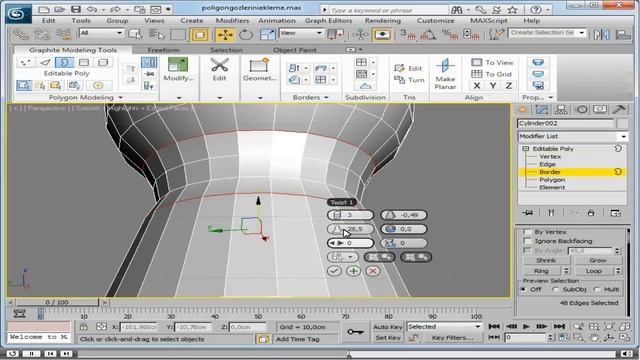Select the Scale tool in main toolbar
640x360 pixels.
267,35
